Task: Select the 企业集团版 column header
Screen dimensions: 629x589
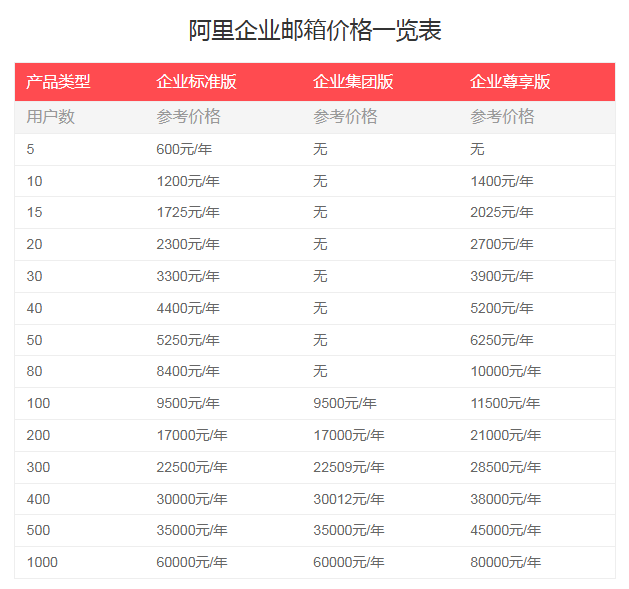Action: pos(353,81)
